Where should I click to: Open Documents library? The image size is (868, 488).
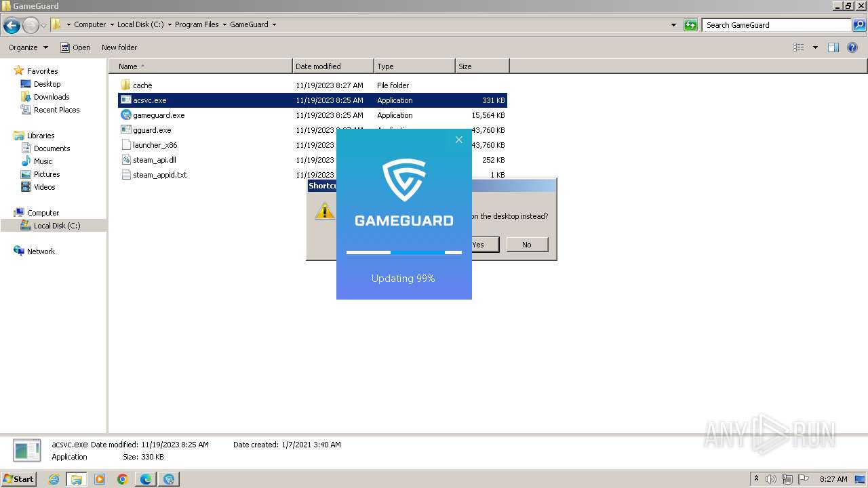tap(52, 148)
